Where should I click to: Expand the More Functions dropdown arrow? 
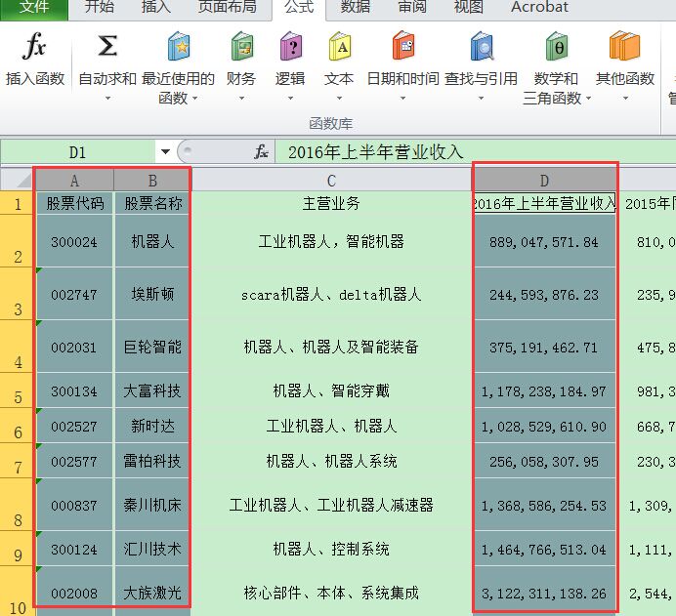point(625,99)
